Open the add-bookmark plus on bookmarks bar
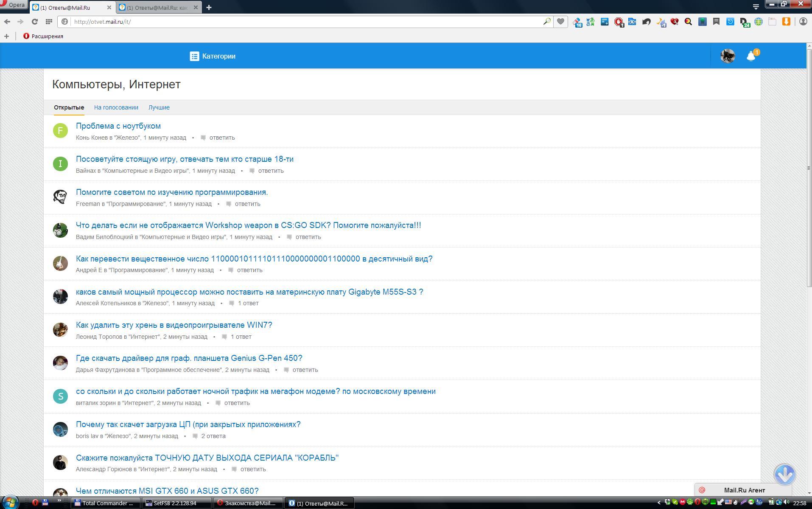812x509 pixels. (6, 36)
